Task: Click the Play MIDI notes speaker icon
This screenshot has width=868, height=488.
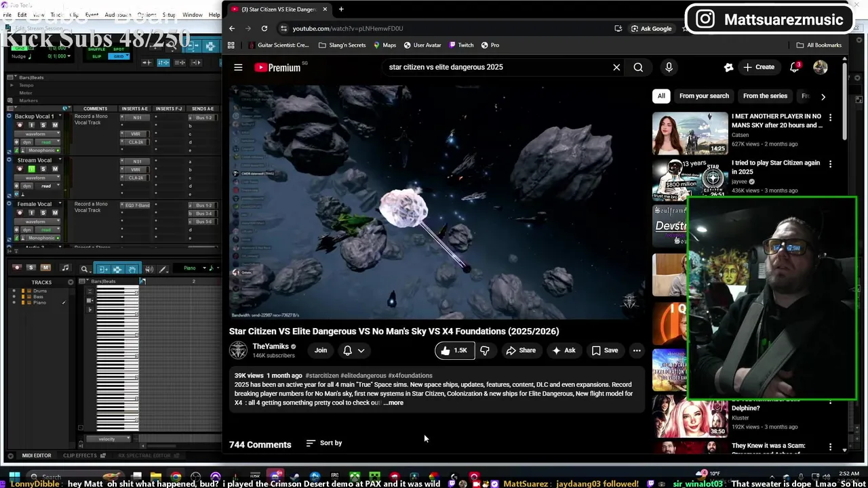Action: pyautogui.click(x=149, y=268)
